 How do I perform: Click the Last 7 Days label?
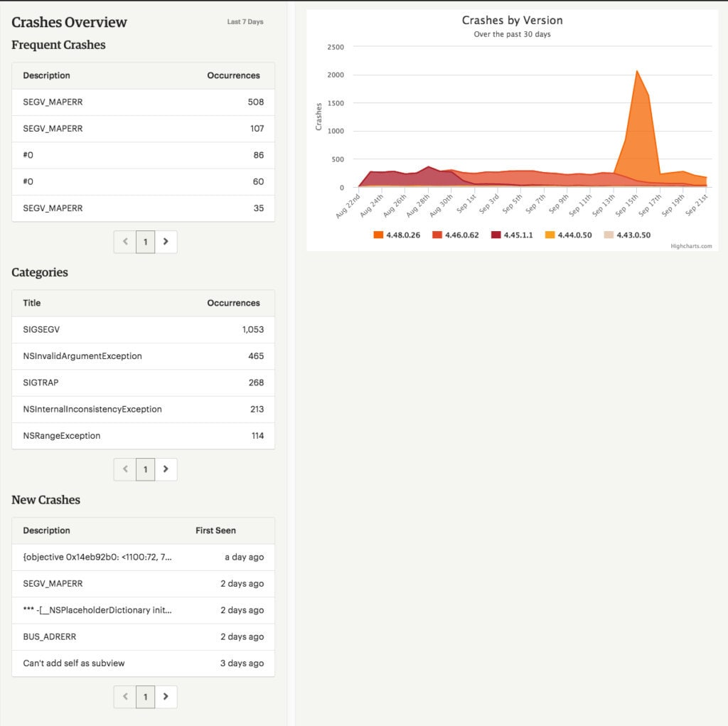(245, 22)
